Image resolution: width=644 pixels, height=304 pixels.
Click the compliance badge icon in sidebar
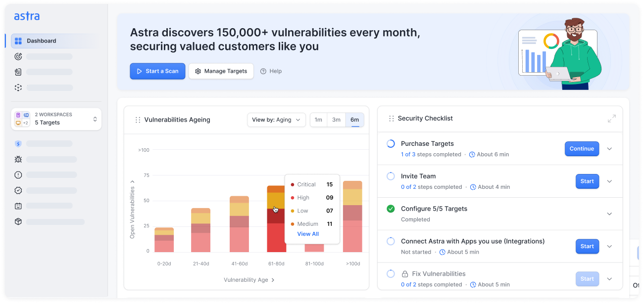(18, 190)
